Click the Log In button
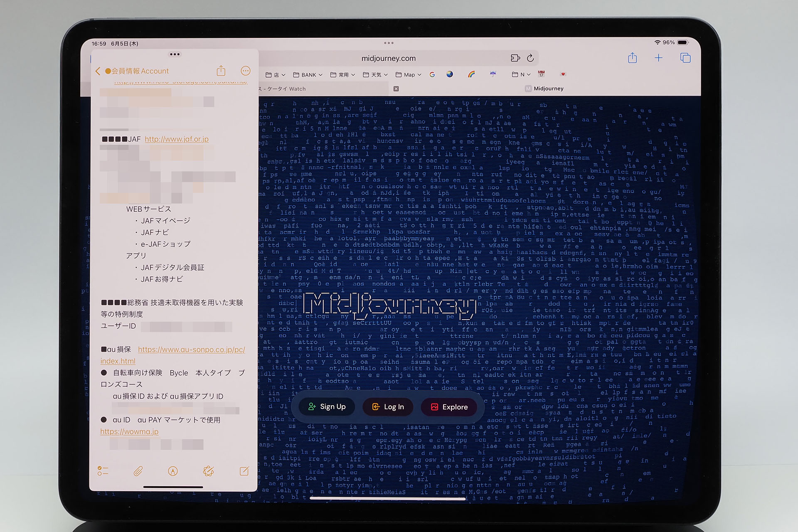 [x=388, y=407]
